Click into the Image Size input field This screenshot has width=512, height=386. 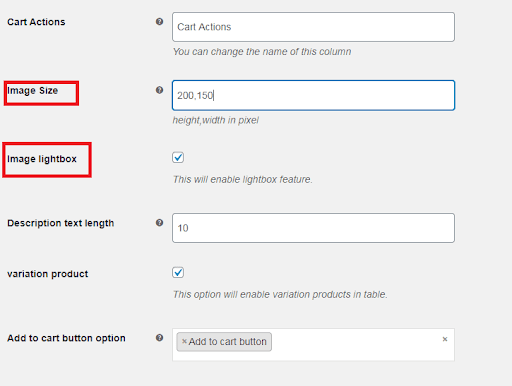(313, 95)
